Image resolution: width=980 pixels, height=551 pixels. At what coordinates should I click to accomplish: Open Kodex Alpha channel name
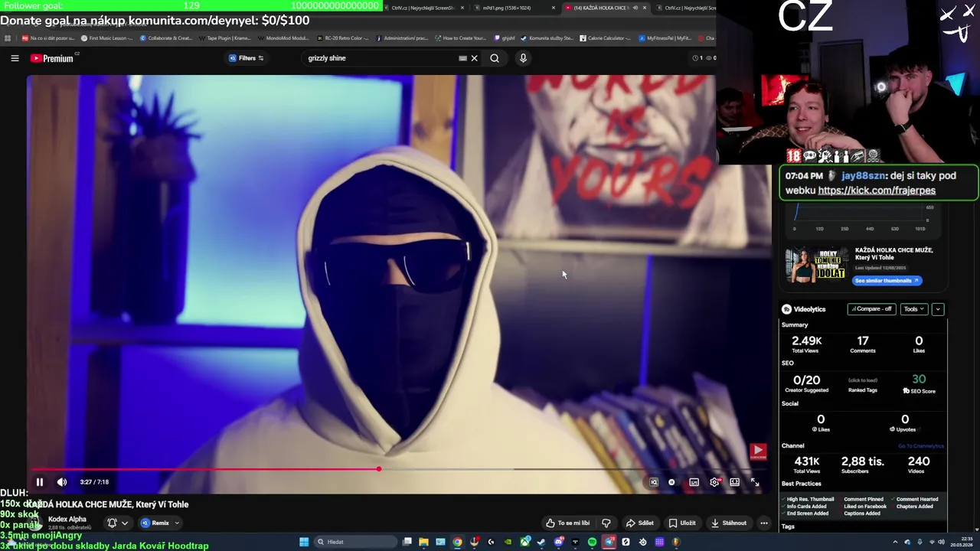click(x=67, y=519)
